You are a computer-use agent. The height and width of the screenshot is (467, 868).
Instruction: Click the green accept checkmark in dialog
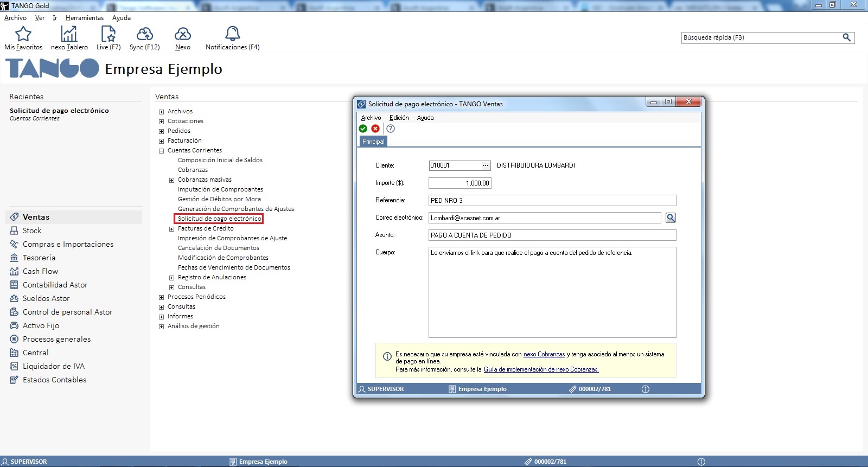pos(363,129)
